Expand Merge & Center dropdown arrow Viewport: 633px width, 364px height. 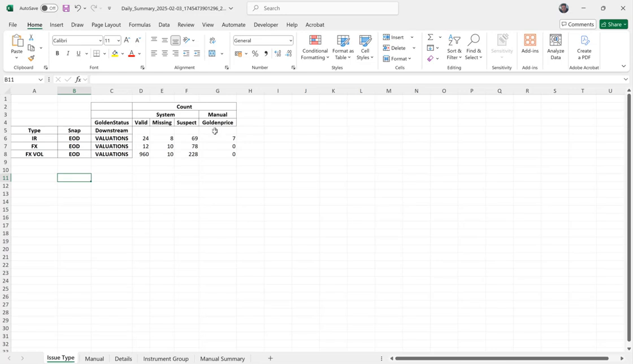(222, 53)
